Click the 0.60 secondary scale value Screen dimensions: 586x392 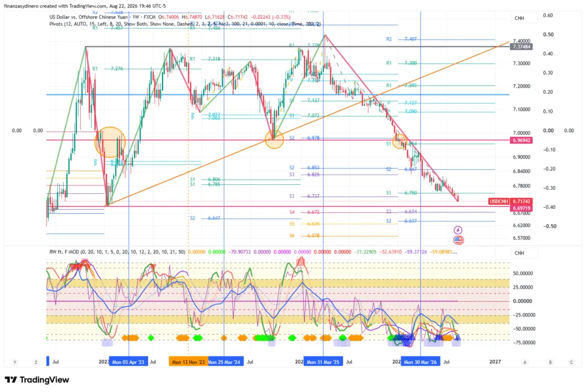click(x=548, y=15)
